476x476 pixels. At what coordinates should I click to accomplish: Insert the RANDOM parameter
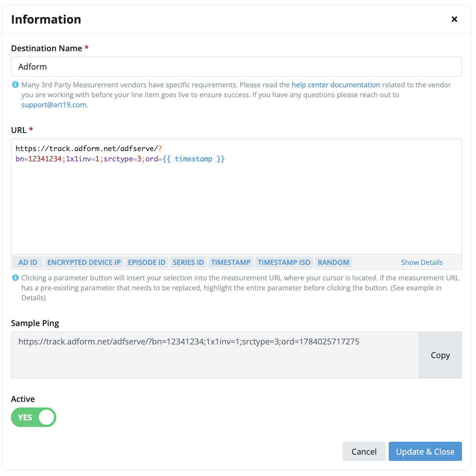(333, 262)
